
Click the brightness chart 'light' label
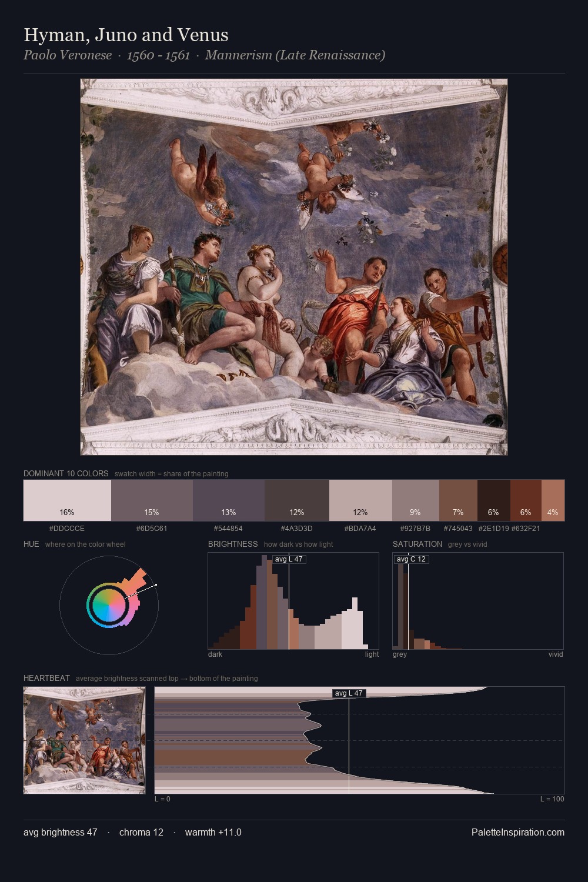click(372, 654)
